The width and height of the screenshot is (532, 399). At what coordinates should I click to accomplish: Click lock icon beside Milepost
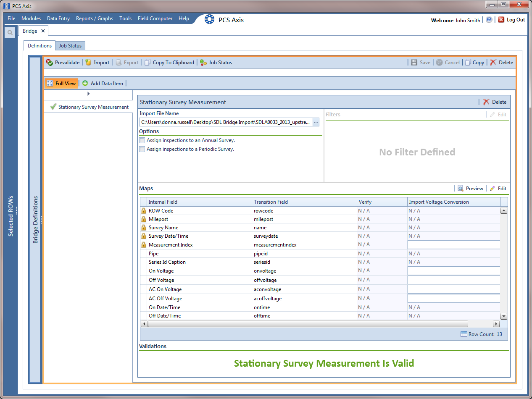click(143, 219)
